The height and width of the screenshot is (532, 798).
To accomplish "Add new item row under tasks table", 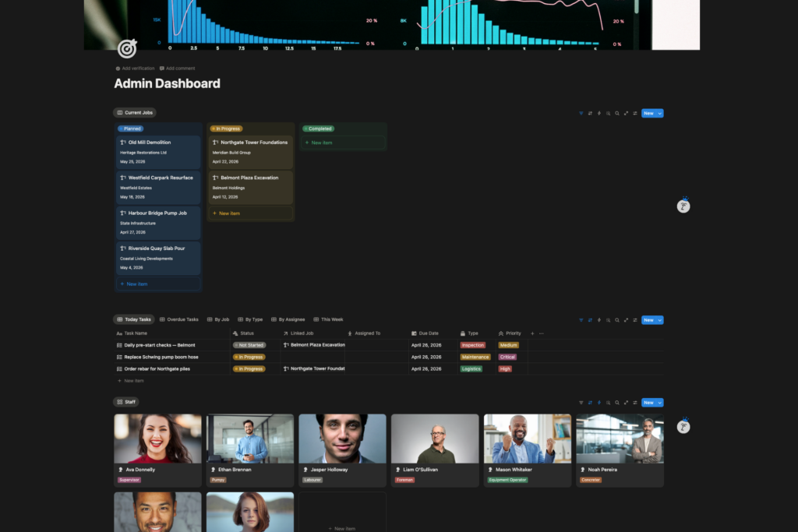I will [x=131, y=381].
